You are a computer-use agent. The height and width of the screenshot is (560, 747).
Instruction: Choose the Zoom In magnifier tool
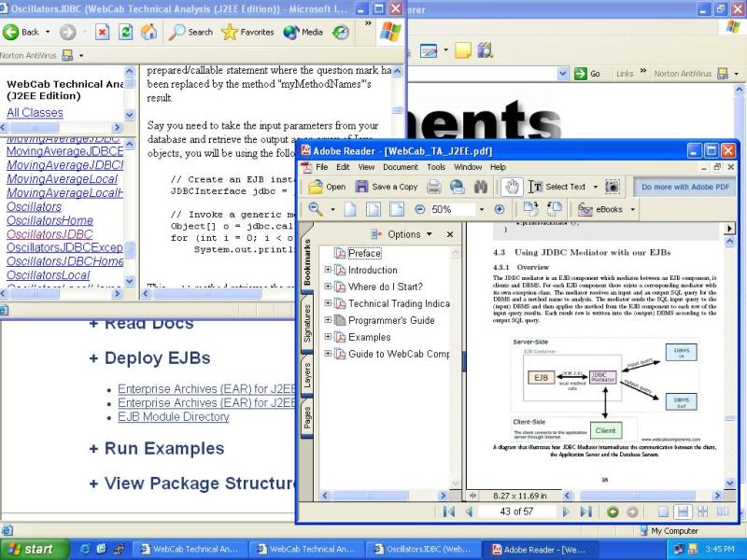point(316,209)
